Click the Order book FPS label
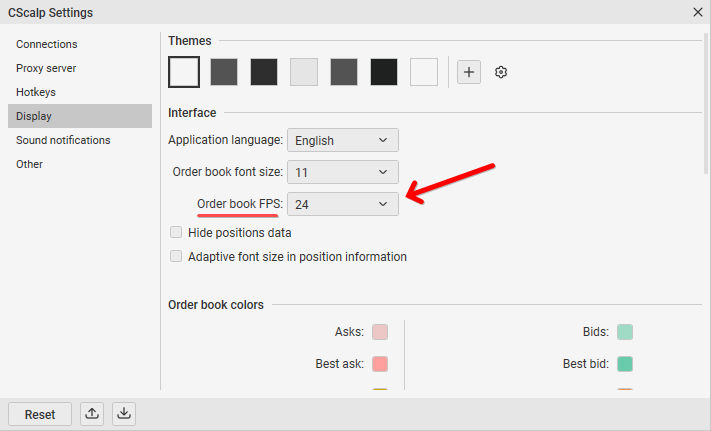711x431 pixels. pos(240,204)
